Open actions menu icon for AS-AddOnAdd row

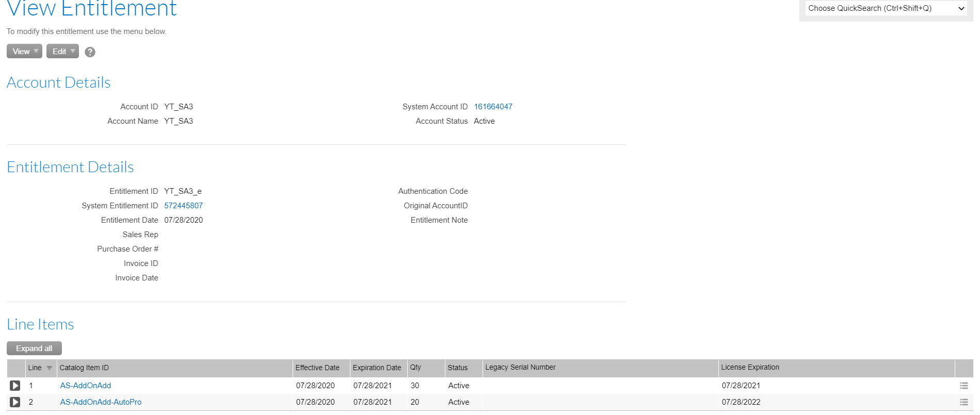[963, 386]
